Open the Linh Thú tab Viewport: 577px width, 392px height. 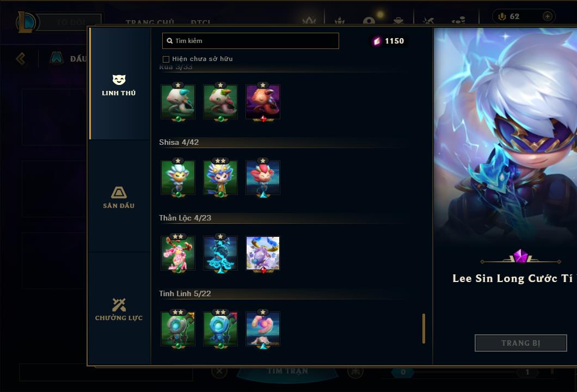click(x=119, y=84)
